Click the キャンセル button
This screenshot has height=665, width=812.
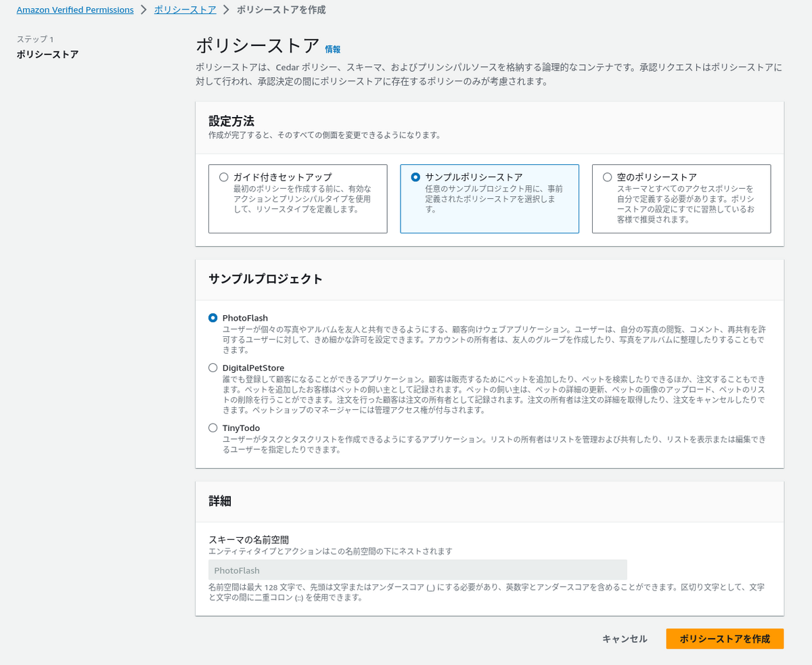pos(625,639)
